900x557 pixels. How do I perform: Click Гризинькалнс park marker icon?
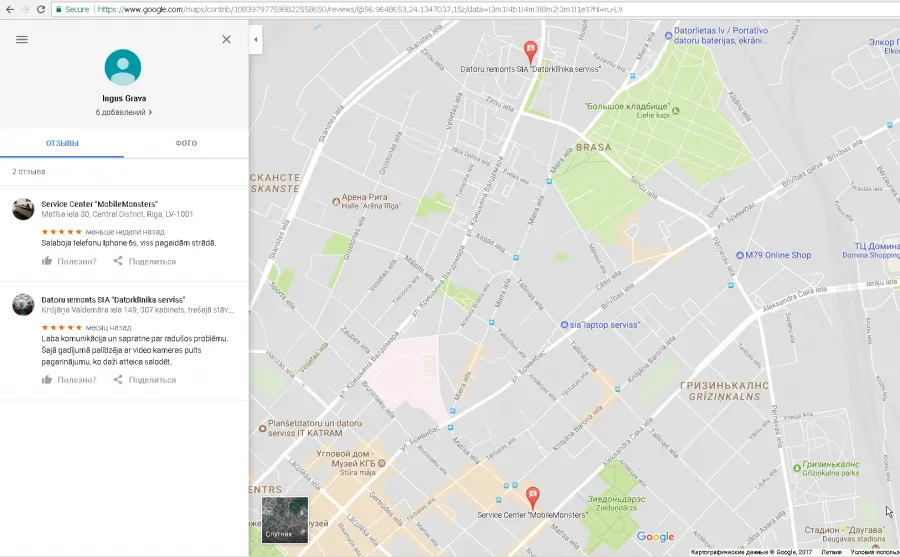[797, 468]
